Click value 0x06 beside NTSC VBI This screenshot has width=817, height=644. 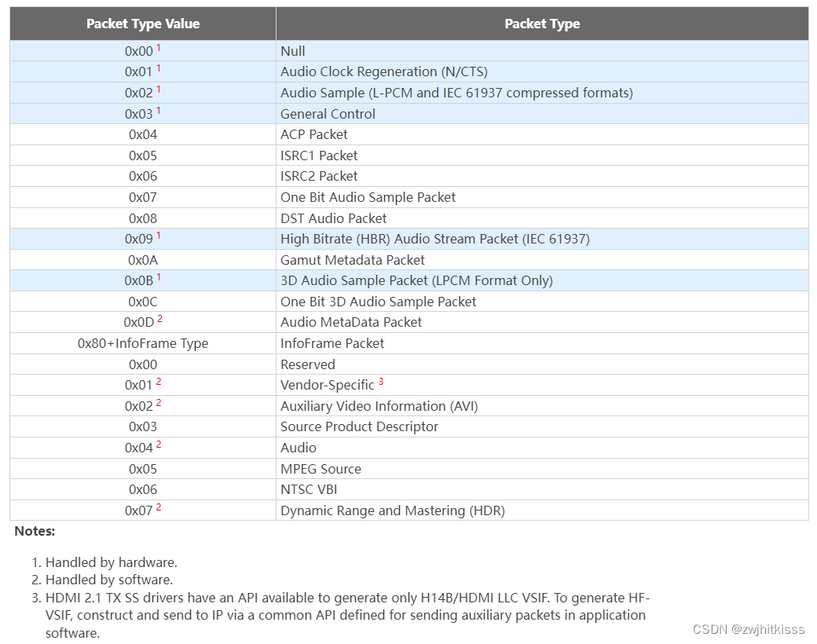click(x=143, y=489)
